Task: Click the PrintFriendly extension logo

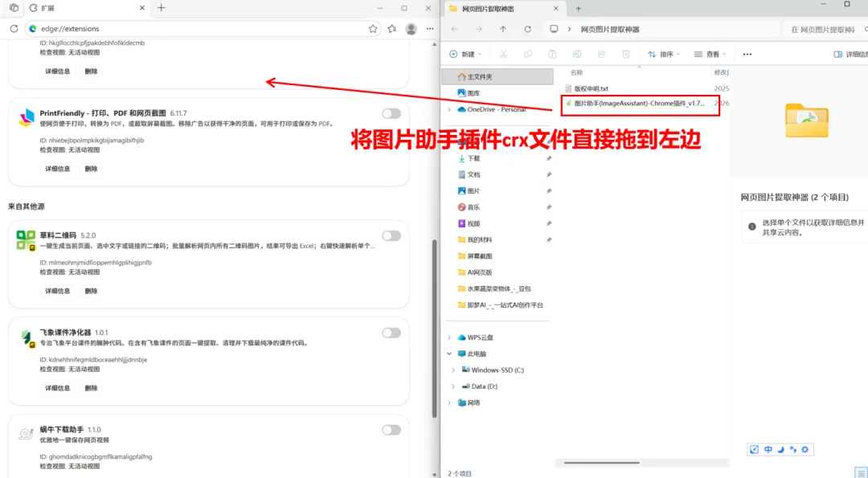Action: coord(26,117)
